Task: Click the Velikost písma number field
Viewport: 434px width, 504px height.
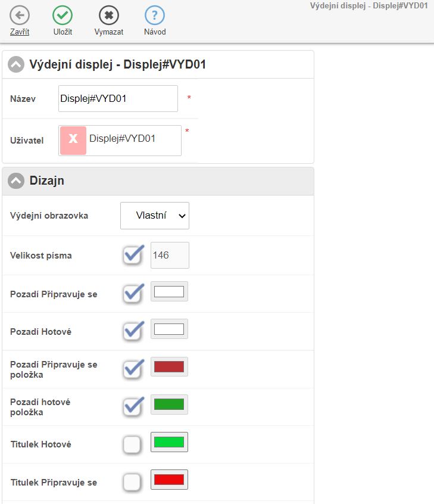Action: tap(169, 255)
